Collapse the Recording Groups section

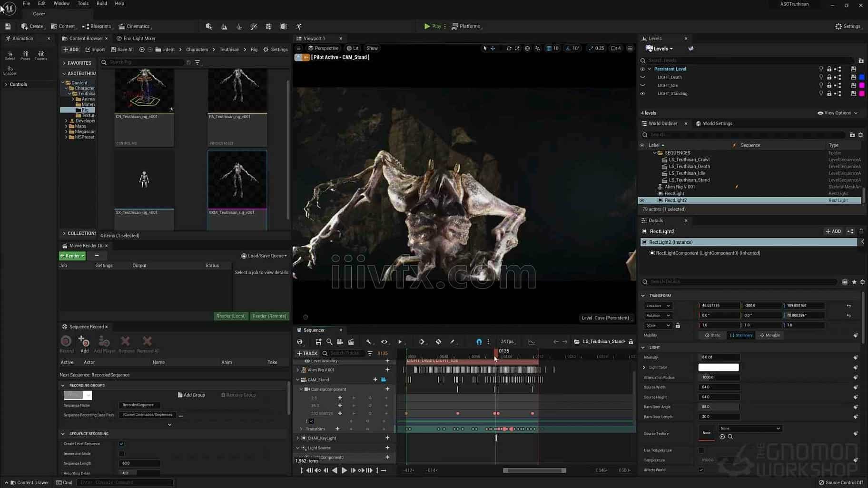pos(63,385)
